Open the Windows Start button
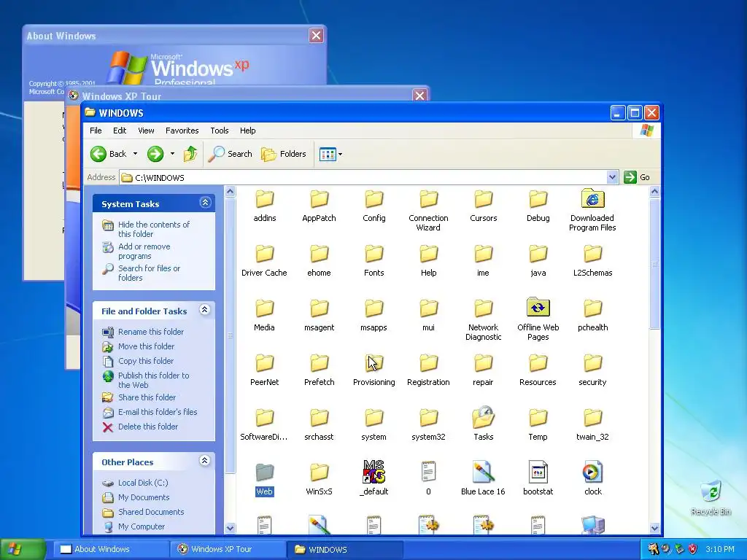 coord(23,549)
